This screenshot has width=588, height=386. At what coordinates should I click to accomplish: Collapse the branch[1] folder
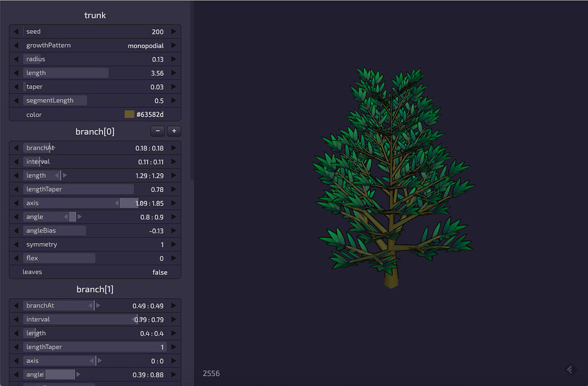[x=95, y=289]
